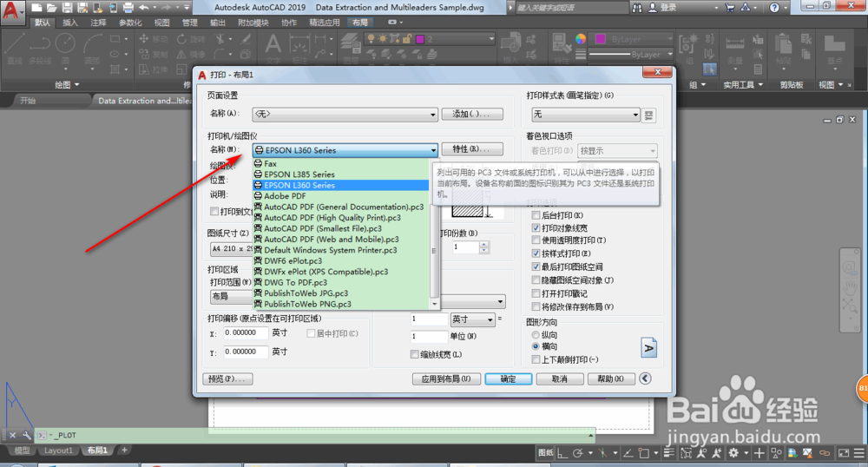The image size is (868, 467).
Task: Select the 纵向 orientation radio button
Action: click(x=536, y=335)
